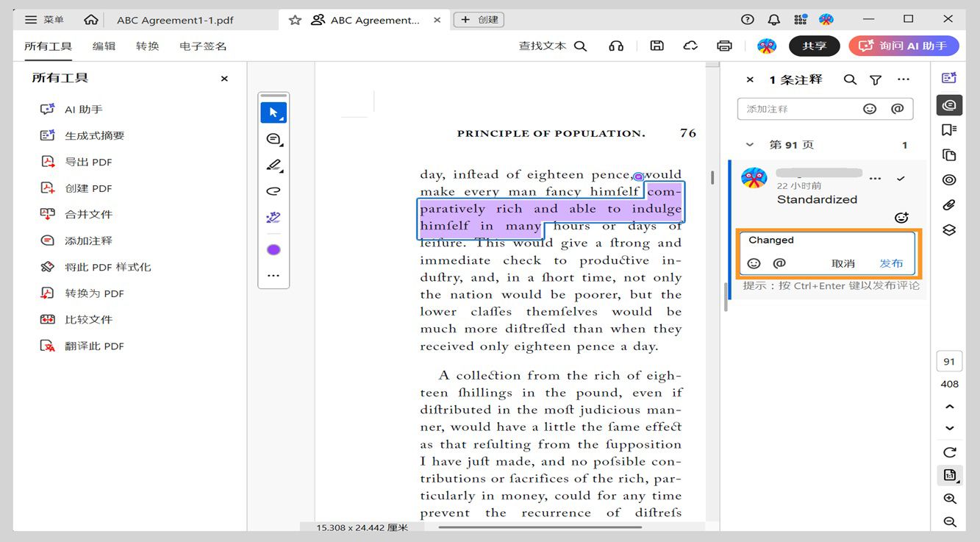Screen dimensions: 980x542
Task: Open the 翻译此 PDF tool
Action: coord(82,346)
